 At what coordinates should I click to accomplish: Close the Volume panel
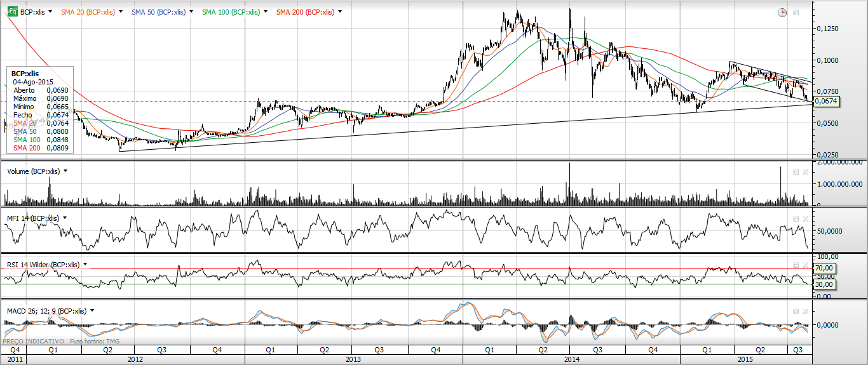804,171
